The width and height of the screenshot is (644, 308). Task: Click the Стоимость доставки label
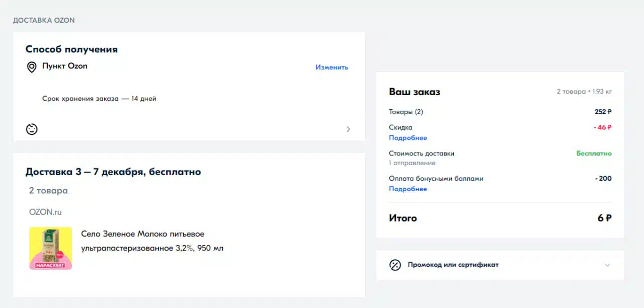tap(422, 153)
